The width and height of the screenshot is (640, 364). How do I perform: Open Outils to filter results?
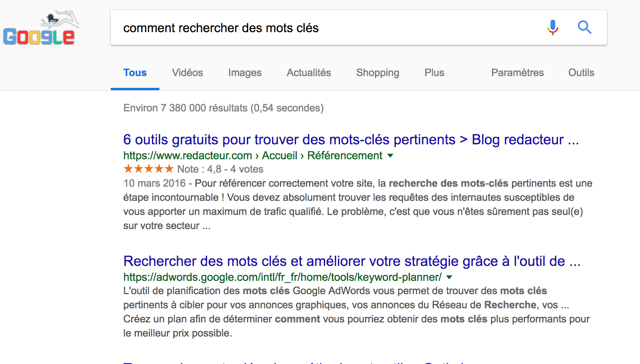[581, 73]
